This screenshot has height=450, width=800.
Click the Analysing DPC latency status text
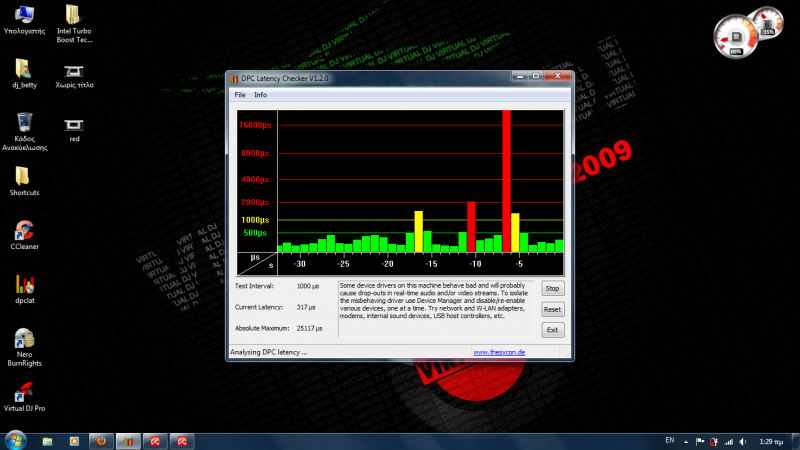[x=268, y=353]
